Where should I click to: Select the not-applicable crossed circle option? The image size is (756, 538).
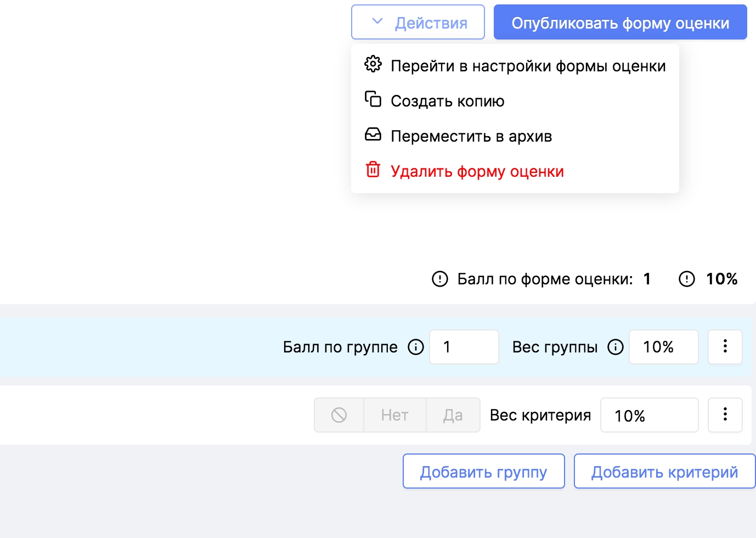click(x=339, y=415)
